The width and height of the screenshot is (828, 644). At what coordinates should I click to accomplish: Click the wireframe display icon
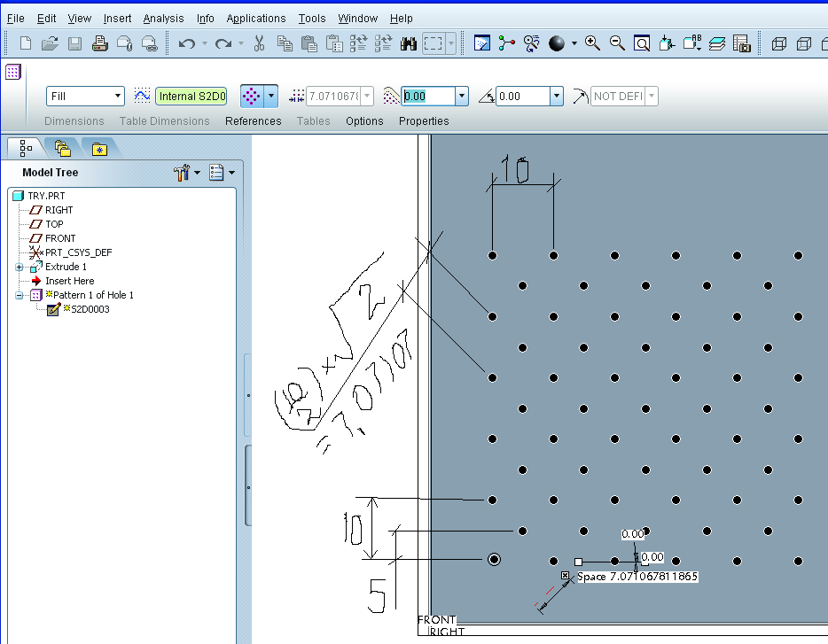coord(779,43)
